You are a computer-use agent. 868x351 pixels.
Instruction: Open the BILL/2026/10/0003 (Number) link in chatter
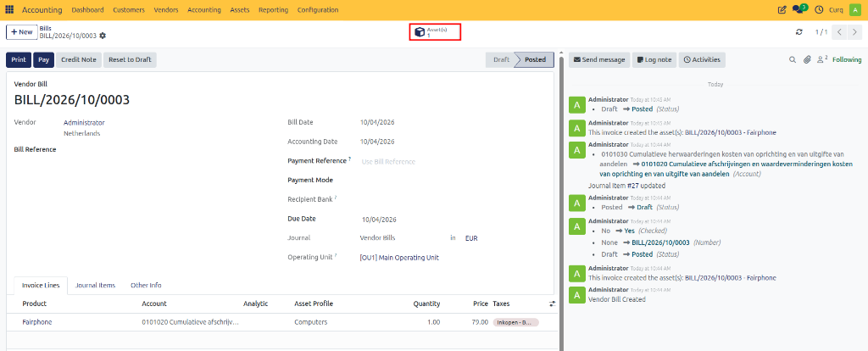(660, 242)
